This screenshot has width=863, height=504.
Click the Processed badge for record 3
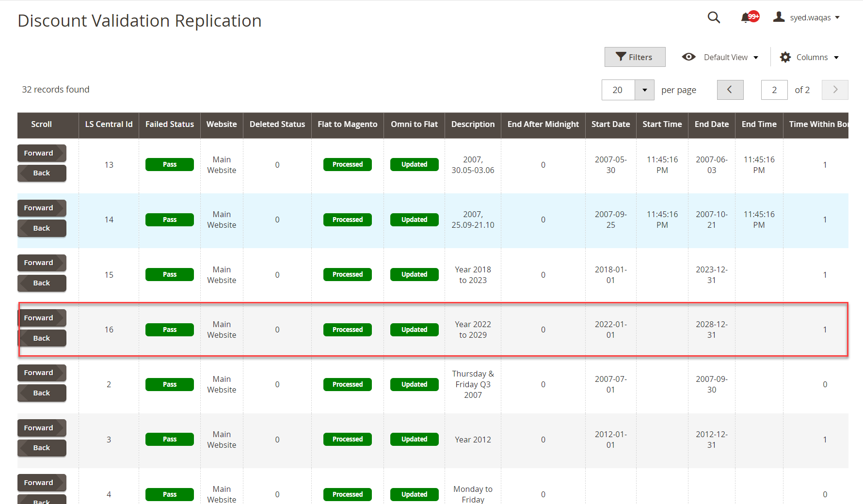(347, 439)
